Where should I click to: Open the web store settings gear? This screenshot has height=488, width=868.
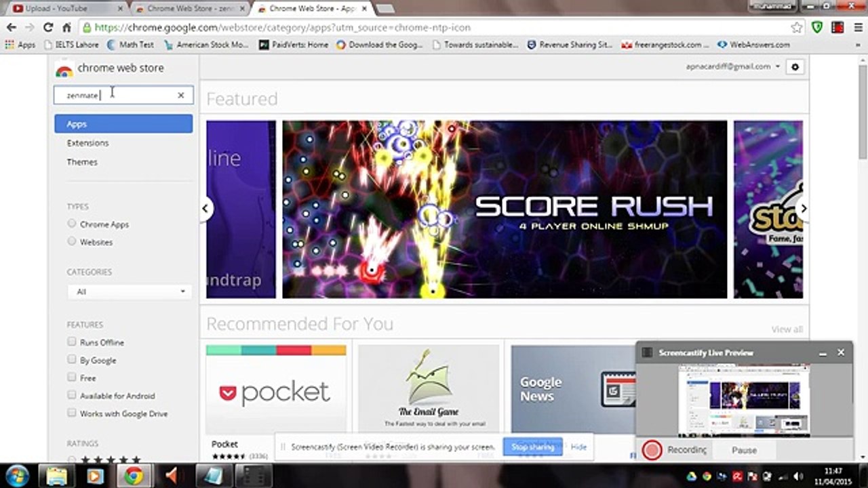click(x=795, y=67)
